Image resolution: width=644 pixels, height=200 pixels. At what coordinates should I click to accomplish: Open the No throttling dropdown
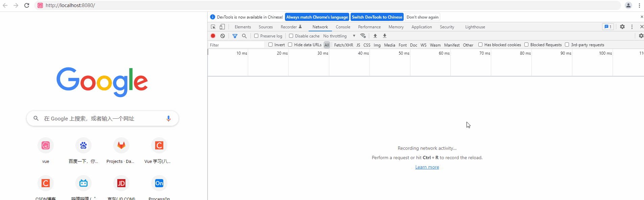click(x=339, y=36)
